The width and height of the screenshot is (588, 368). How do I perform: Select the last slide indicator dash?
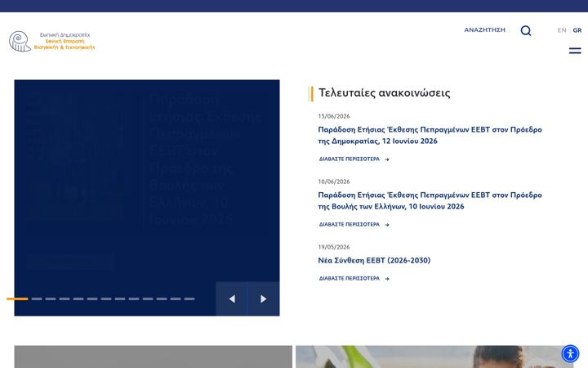189,299
